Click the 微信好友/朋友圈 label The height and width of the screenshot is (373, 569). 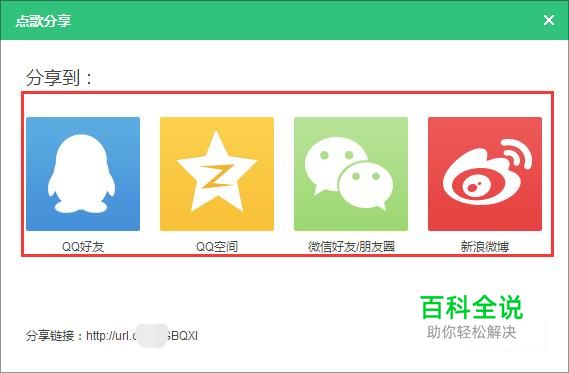351,247
